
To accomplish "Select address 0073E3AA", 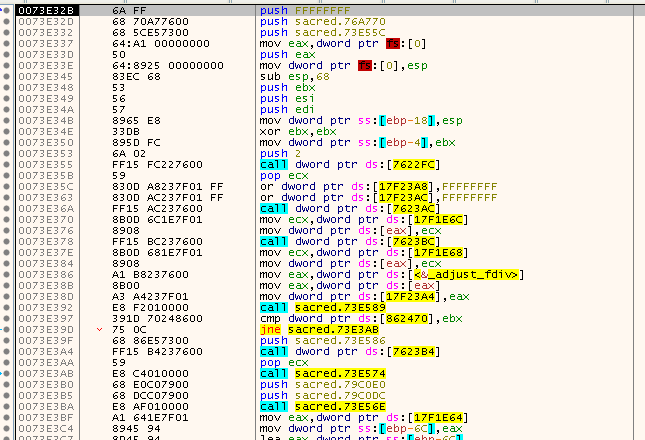I will click(46, 362).
